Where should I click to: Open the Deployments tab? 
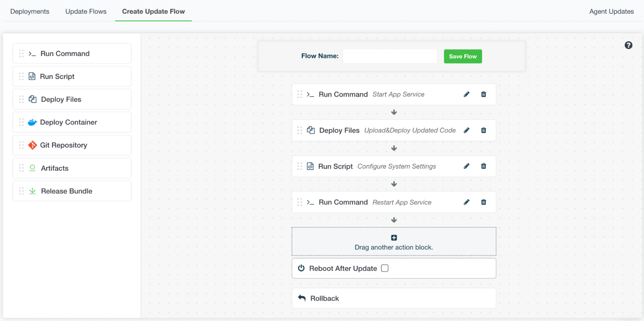(x=30, y=12)
